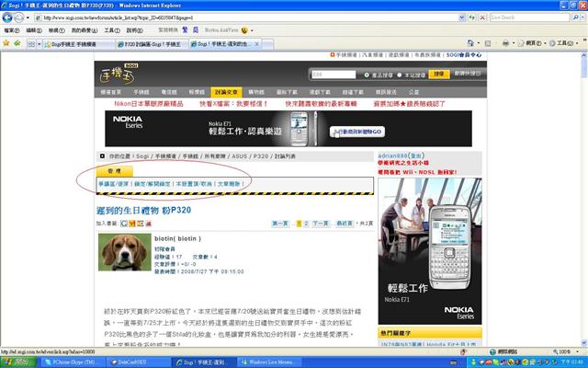588x368 pixels.
Task: Open the Windows Start button
Action: [16, 362]
